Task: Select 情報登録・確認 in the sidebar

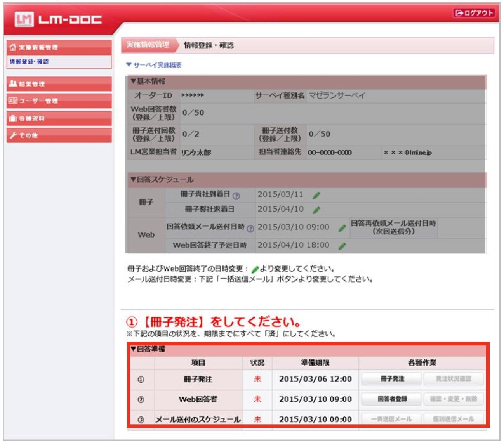Action: coord(29,62)
